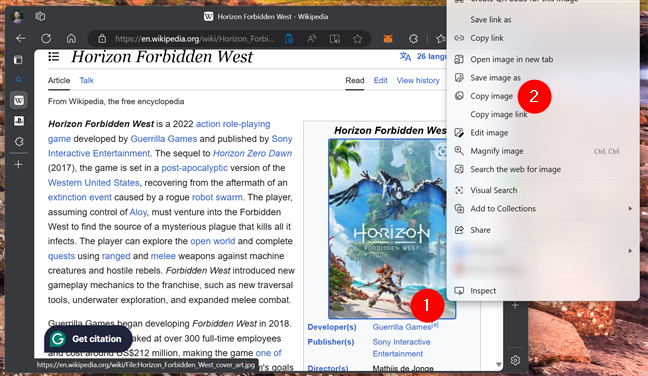View site info via lock icon

point(102,39)
